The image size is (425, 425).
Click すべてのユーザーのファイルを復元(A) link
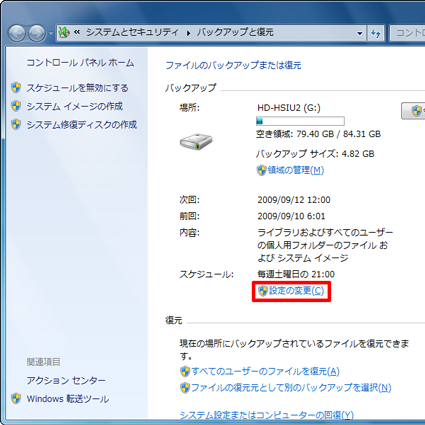pos(265,371)
